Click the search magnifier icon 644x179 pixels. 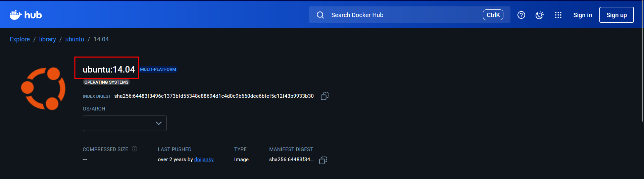coord(320,15)
